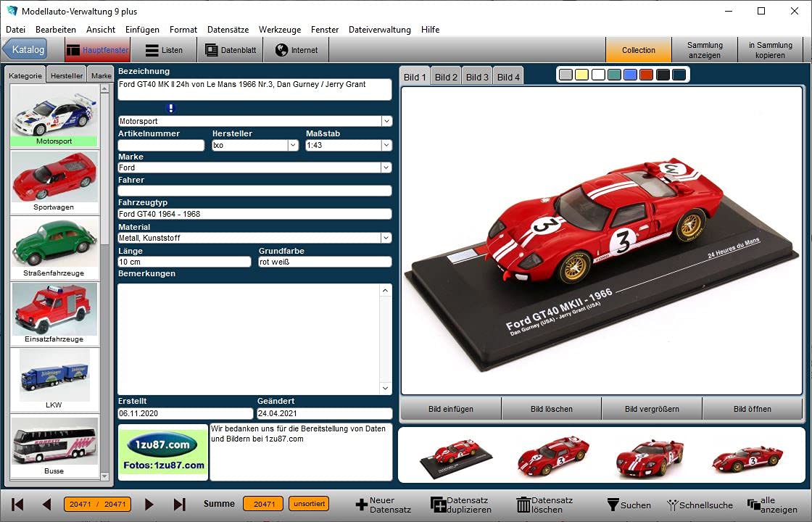Switch to Listen view
Viewport: 812px width, 522px height.
164,50
